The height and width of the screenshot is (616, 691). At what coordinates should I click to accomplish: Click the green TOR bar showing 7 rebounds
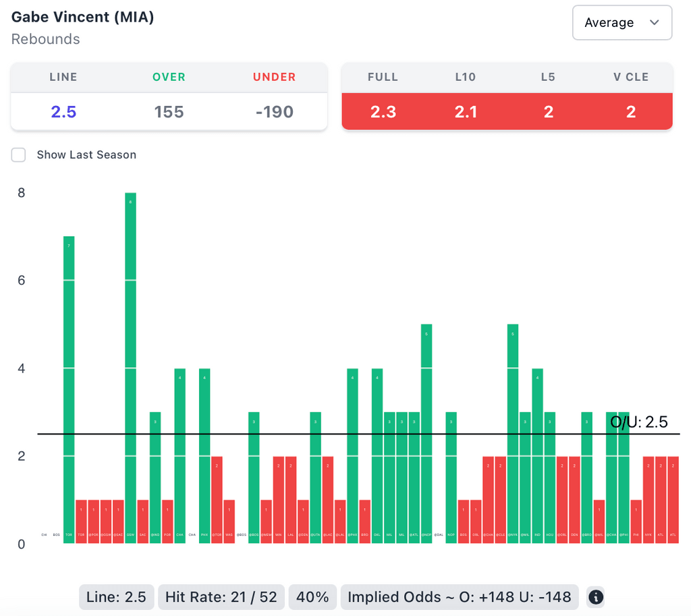tap(69, 390)
